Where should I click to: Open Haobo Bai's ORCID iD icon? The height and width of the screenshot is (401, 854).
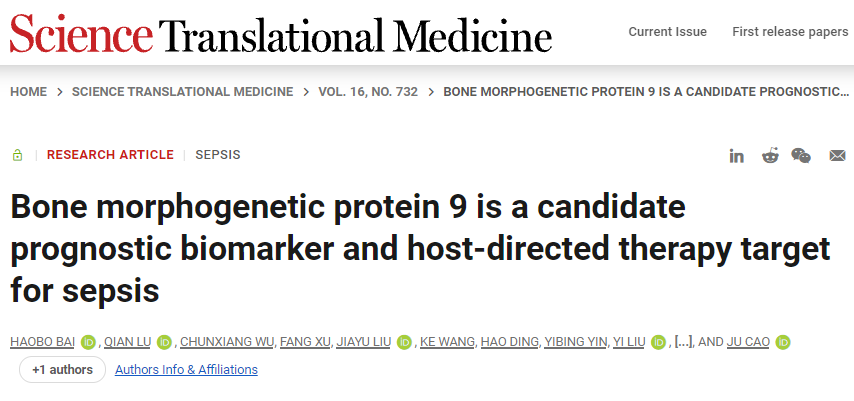point(87,342)
